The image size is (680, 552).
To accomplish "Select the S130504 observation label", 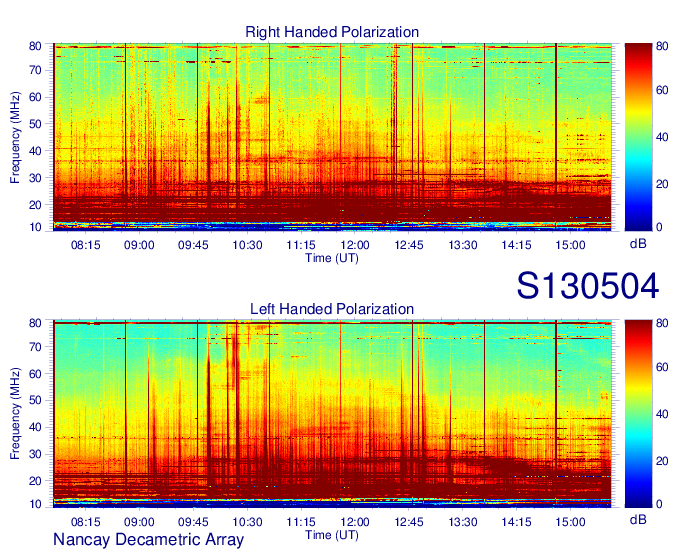I will coord(588,286).
